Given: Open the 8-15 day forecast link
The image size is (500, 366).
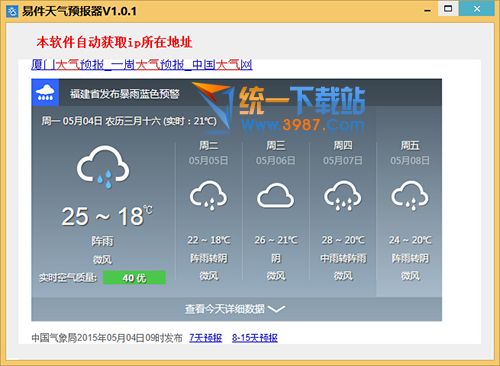Looking at the screenshot, I should pos(255,338).
